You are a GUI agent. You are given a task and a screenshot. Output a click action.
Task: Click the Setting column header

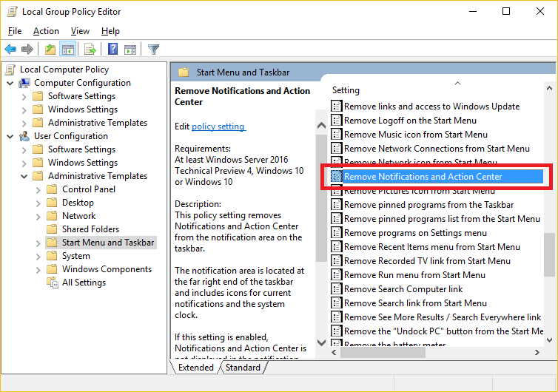[346, 90]
